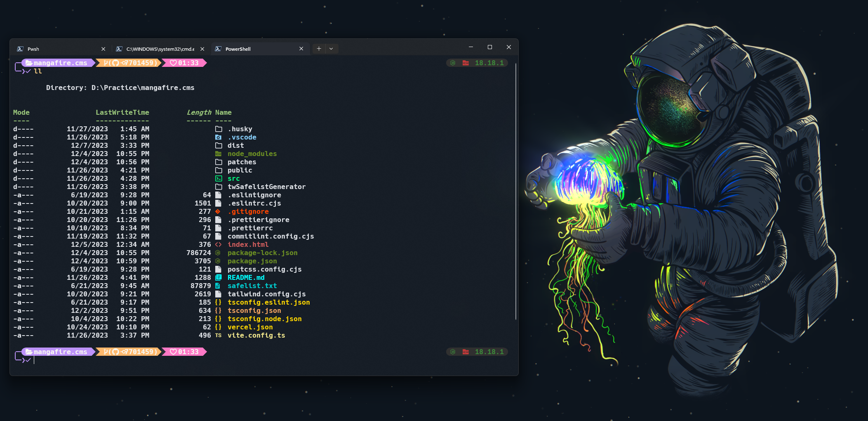Click the .eslintrc.cjs file name
This screenshot has width=868, height=421.
click(254, 203)
